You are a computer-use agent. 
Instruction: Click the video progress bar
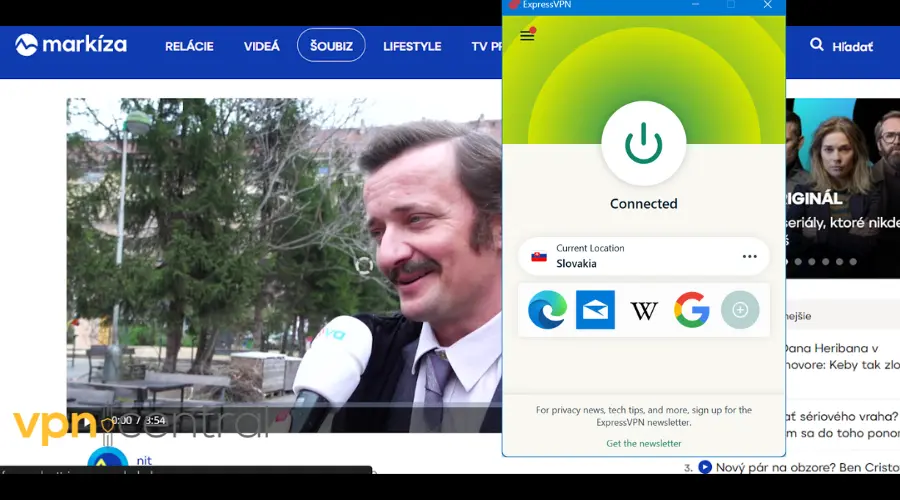pyautogui.click(x=284, y=405)
